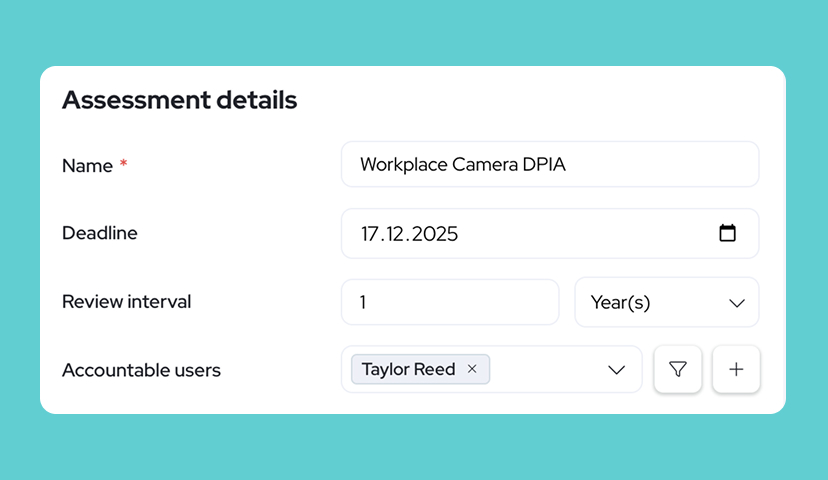Select the Taylor Reed user chip
828x480 pixels.
pos(420,369)
